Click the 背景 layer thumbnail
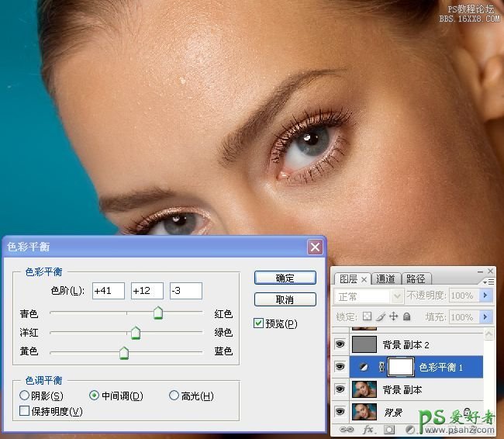The image size is (504, 439). tap(364, 412)
